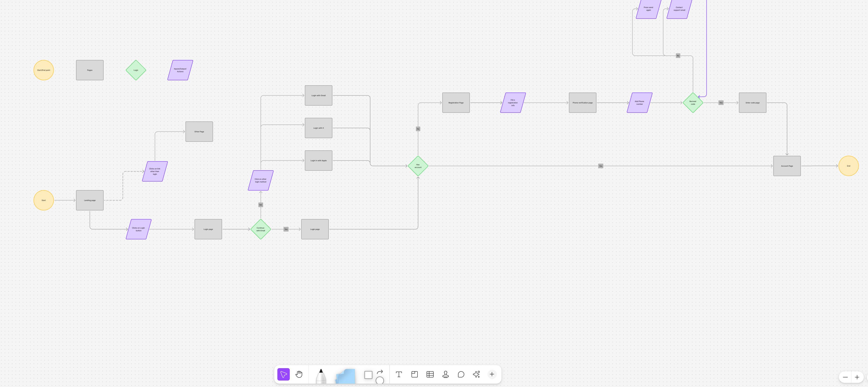This screenshot has height=387, width=868.
Task: Select the 'Registration Page' box
Action: (456, 103)
